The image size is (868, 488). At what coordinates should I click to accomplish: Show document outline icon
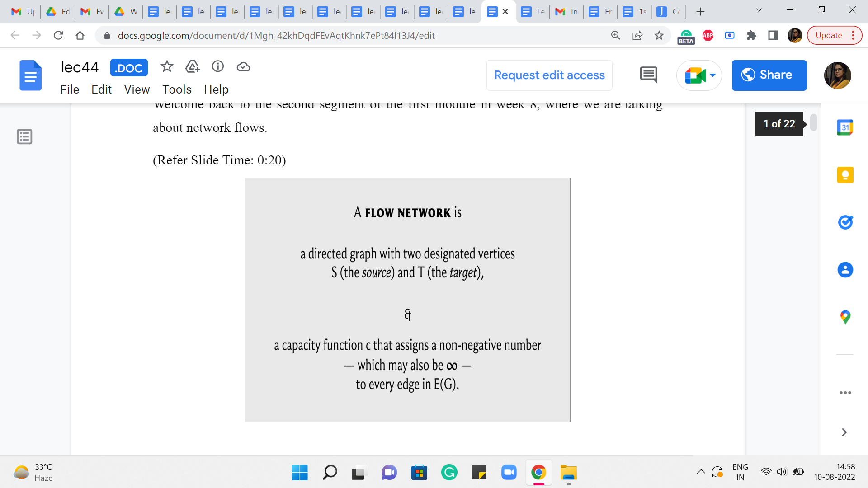[24, 136]
